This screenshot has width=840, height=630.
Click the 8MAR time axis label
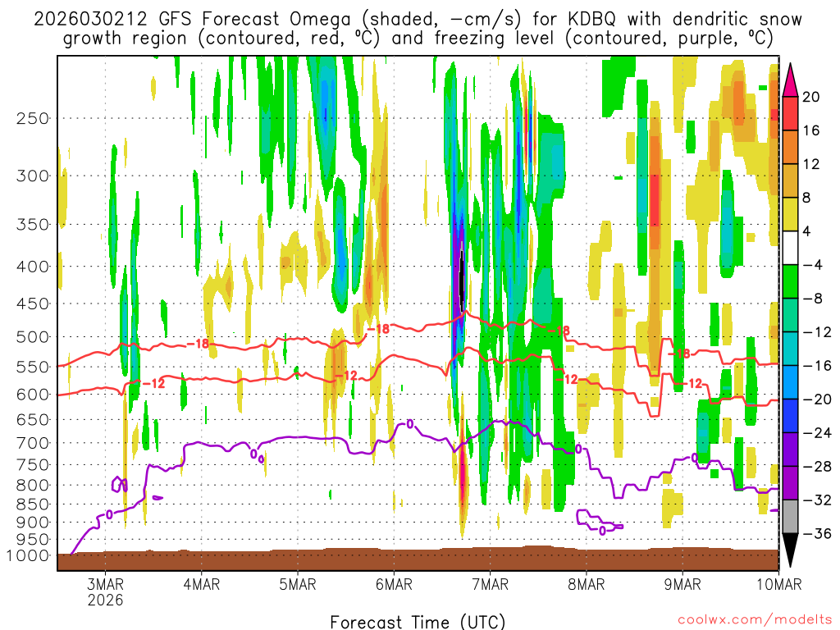[x=586, y=584]
